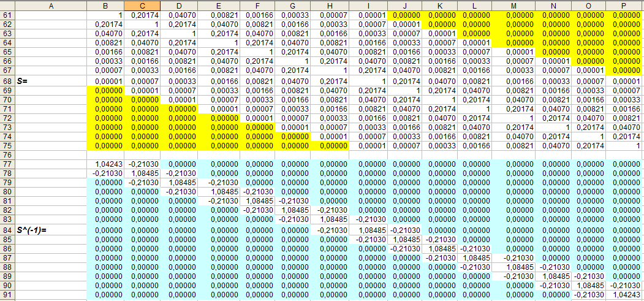Click column B header

click(105, 6)
